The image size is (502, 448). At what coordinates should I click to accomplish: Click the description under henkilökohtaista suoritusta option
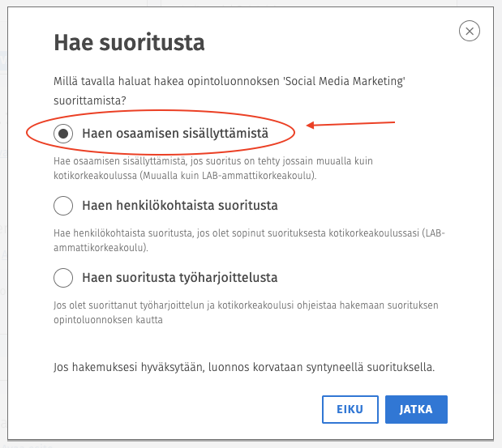[249, 240]
